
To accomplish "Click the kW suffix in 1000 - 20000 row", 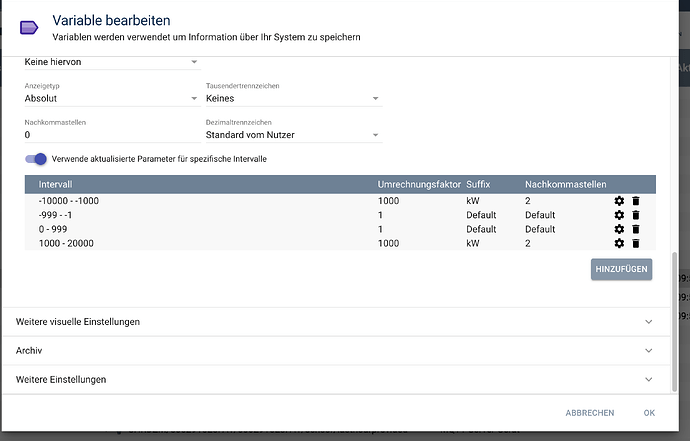I will pos(473,243).
